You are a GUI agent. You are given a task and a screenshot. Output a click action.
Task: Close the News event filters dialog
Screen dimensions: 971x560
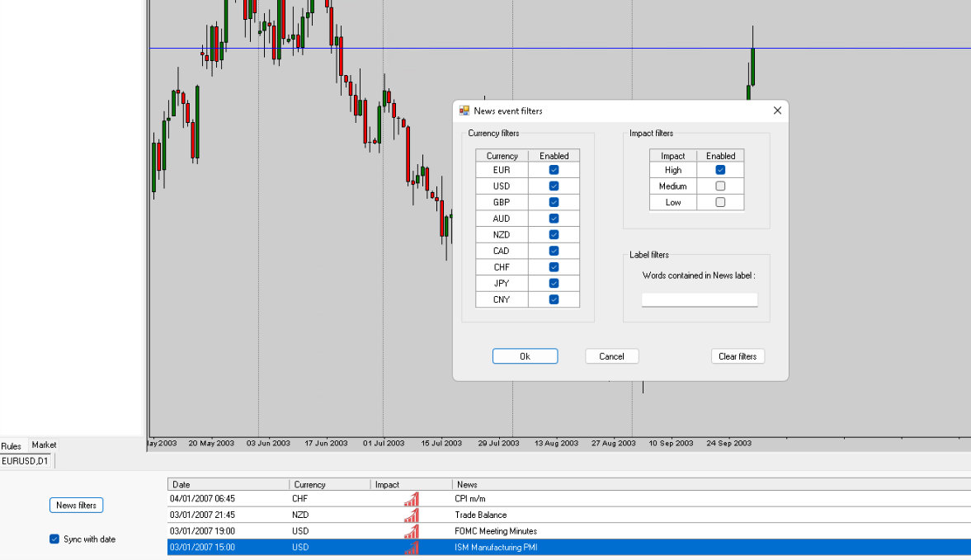click(x=777, y=111)
